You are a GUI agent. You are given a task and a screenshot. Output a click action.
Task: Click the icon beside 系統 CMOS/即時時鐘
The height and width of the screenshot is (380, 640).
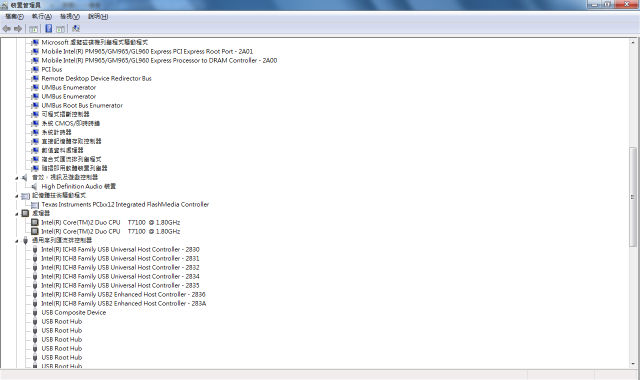click(35, 123)
